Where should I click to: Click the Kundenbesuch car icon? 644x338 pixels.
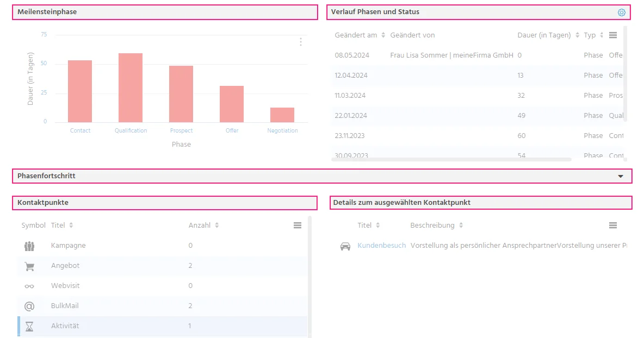(x=345, y=246)
